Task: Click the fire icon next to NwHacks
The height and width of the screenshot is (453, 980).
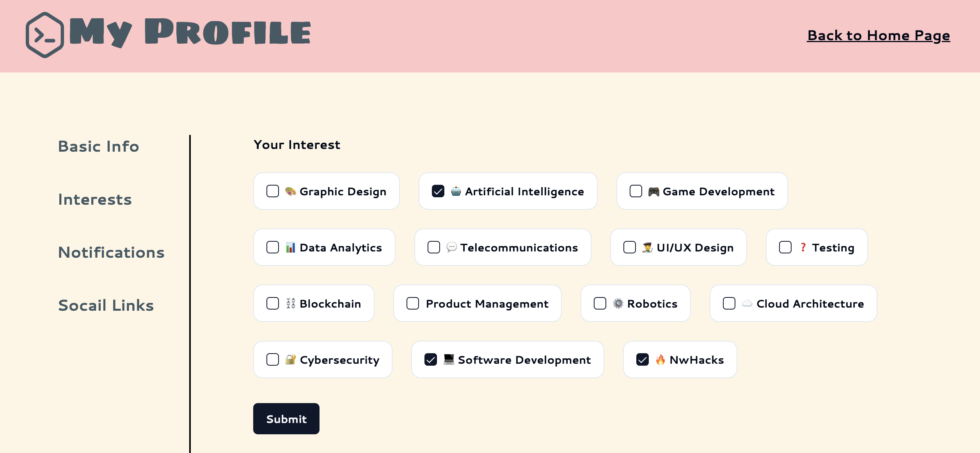Action: pos(660,359)
